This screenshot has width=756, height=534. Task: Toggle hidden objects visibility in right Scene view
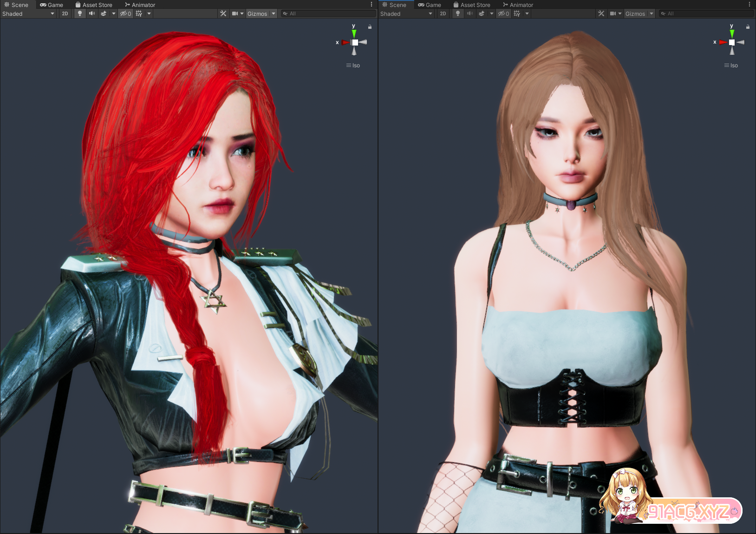tap(503, 13)
